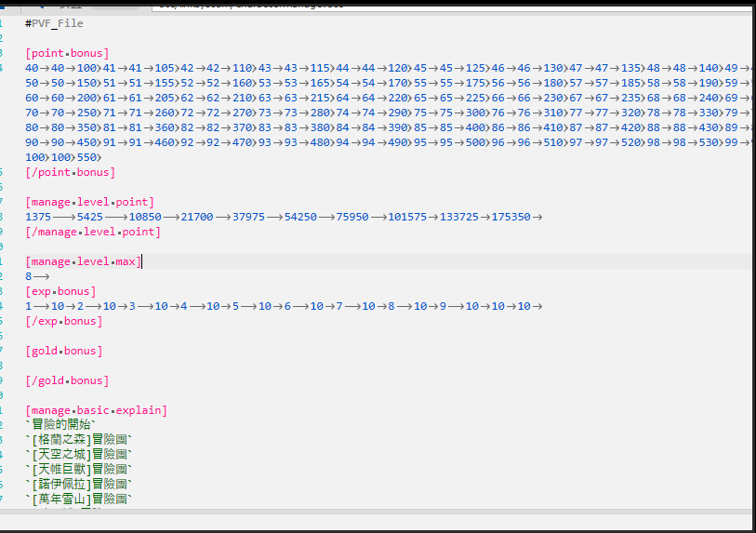The height and width of the screenshot is (533, 756).
Task: Click the value 101575 in manage level points
Action: coord(407,217)
